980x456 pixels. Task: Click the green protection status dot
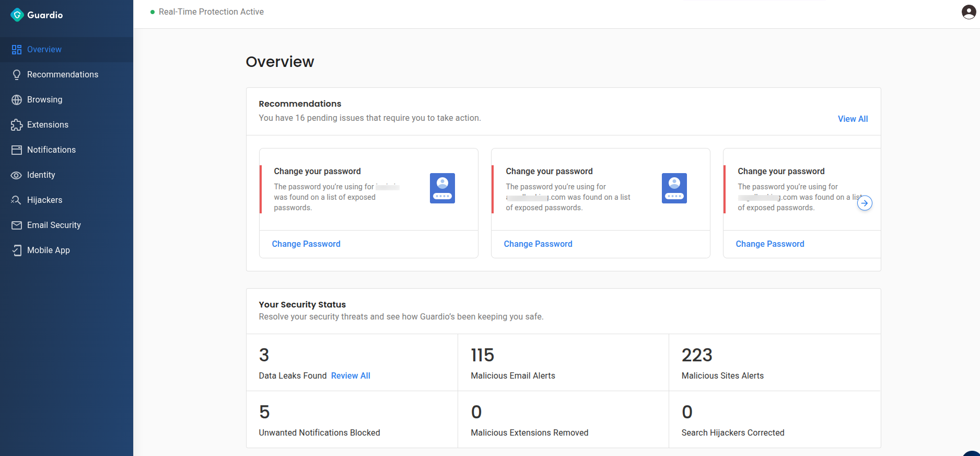click(153, 12)
